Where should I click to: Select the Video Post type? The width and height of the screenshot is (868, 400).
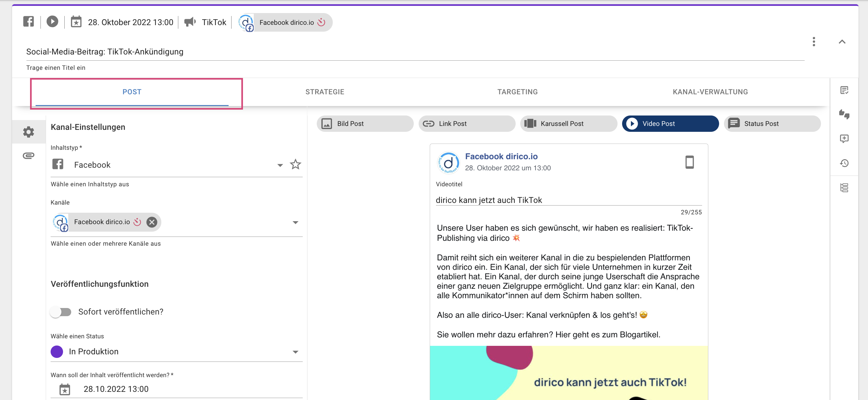(670, 124)
